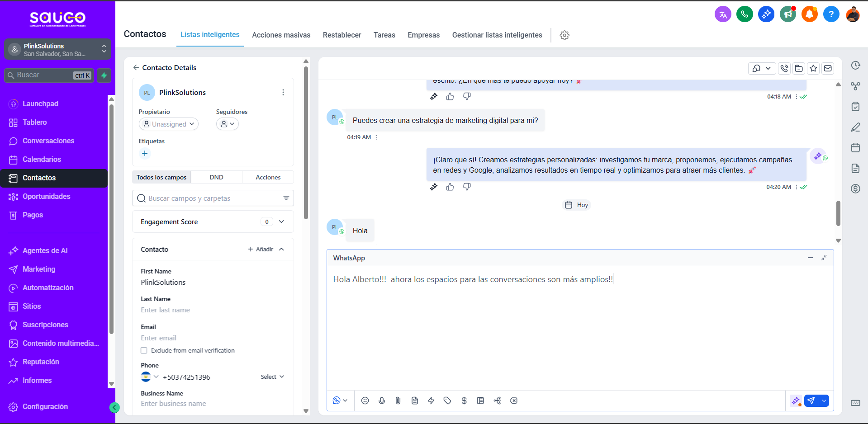
Task: Open the Acciones masivas tab
Action: pos(281,35)
